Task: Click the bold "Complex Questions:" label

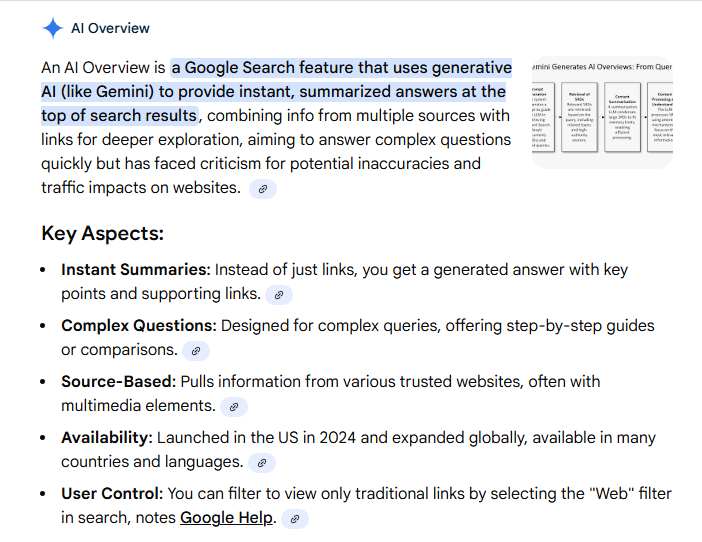Action: (139, 326)
